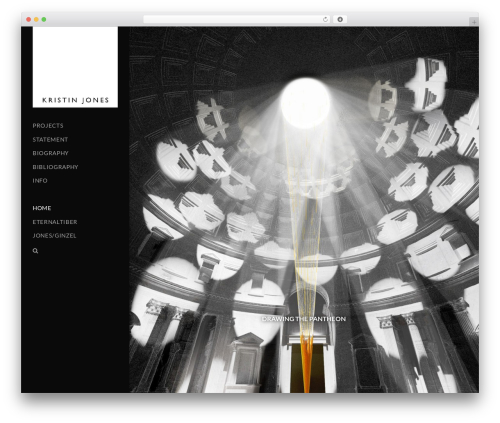Image resolution: width=500 pixels, height=423 pixels.
Task: Open the Eternaltiber link
Action: click(x=55, y=222)
